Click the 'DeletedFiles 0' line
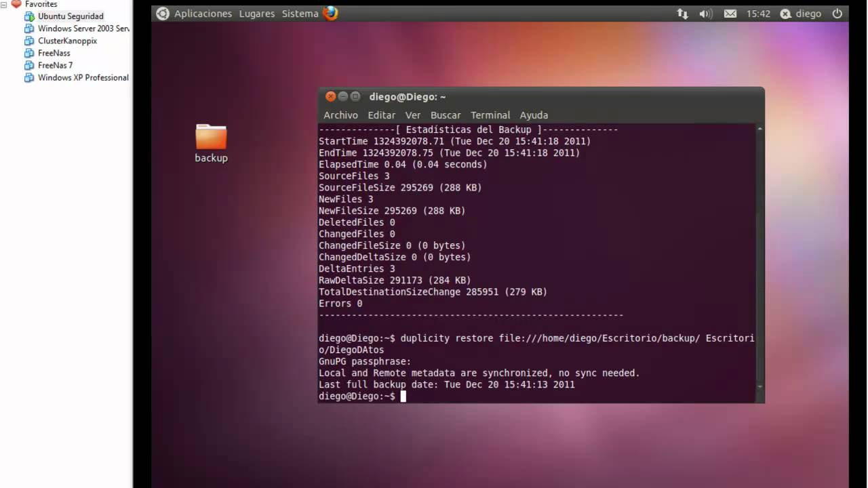 pyautogui.click(x=357, y=222)
